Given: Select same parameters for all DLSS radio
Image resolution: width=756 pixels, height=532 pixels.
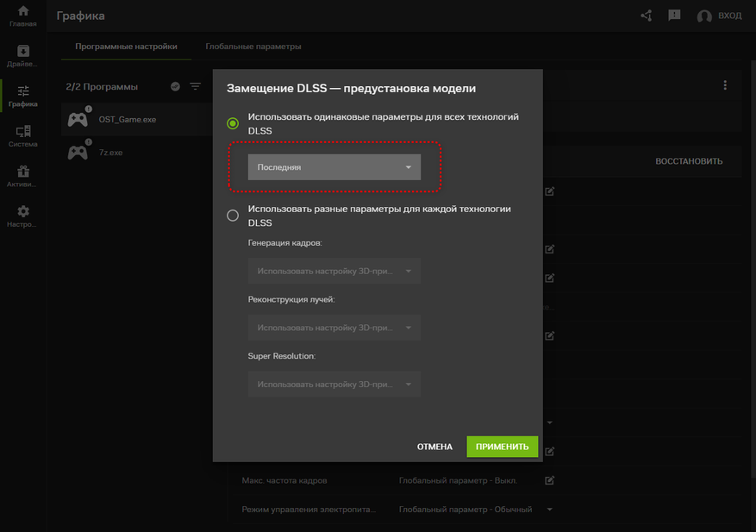Looking at the screenshot, I should [x=233, y=123].
